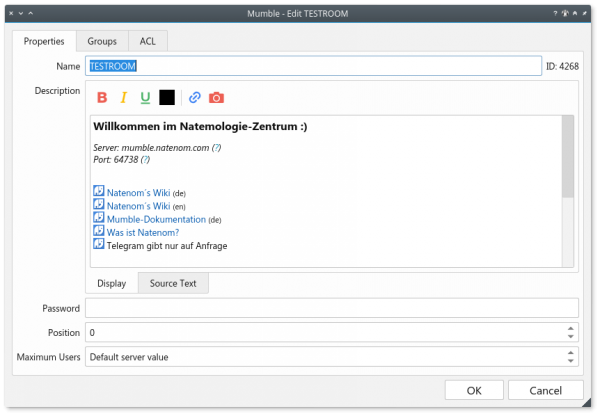Toggle italic formatting in description toolbar
This screenshot has width=600, height=416.
[x=123, y=98]
